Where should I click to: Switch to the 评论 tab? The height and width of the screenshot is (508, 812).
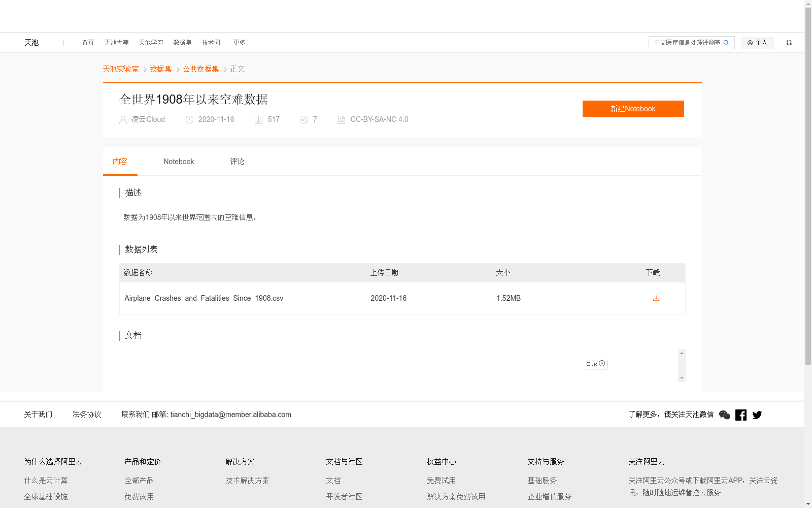[237, 162]
